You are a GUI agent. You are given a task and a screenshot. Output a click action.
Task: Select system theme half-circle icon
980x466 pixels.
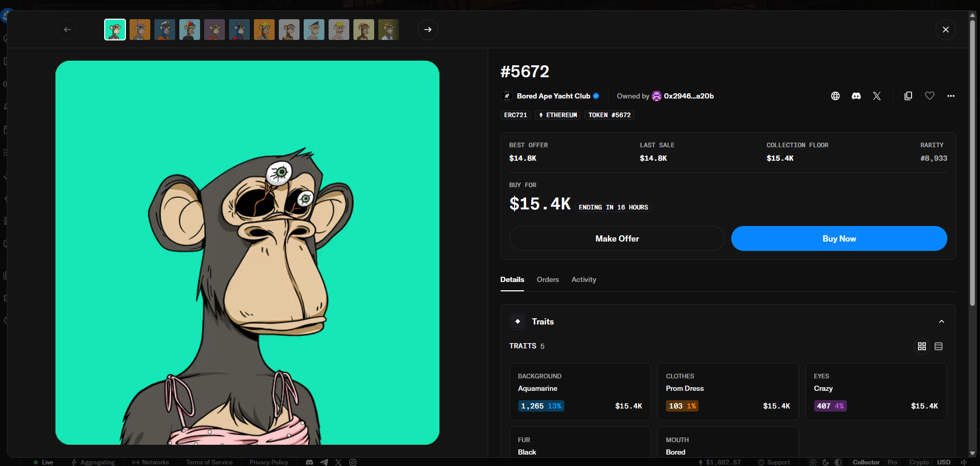pos(838,462)
